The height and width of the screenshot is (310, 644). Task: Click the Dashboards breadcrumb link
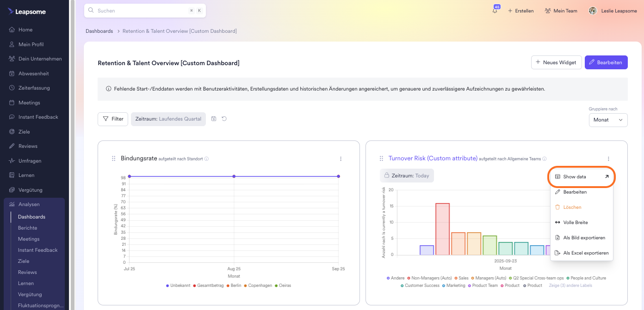(x=99, y=31)
